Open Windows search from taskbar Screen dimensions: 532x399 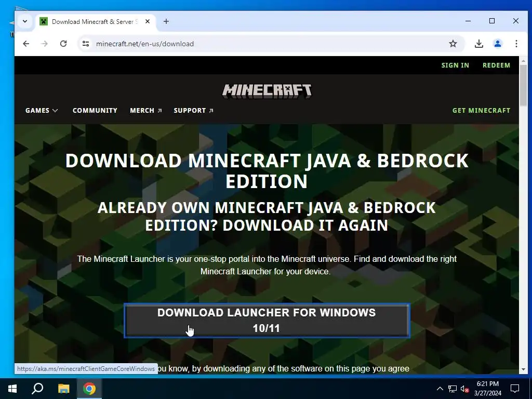click(x=37, y=389)
